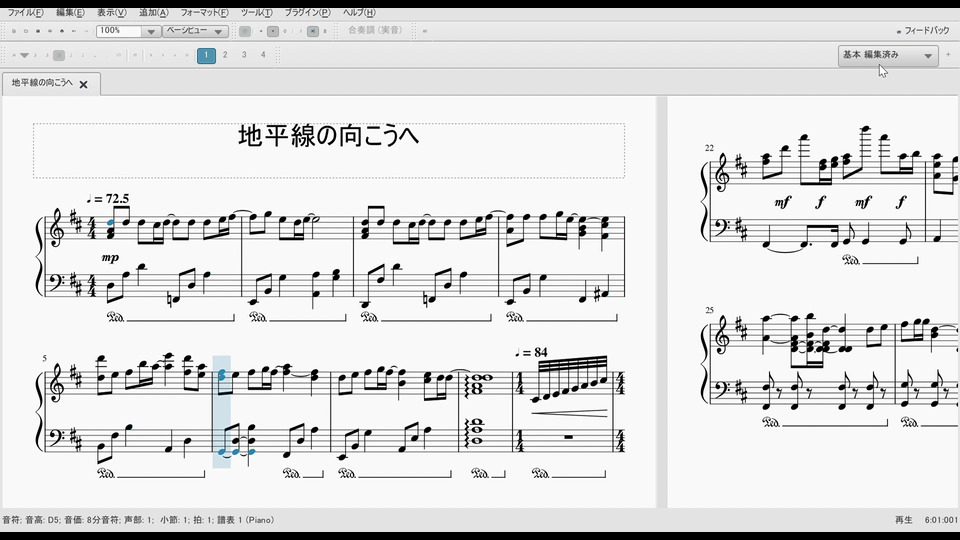Viewport: 960px width, 540px height.
Task: Open the 追加(A) menu
Action: [154, 12]
